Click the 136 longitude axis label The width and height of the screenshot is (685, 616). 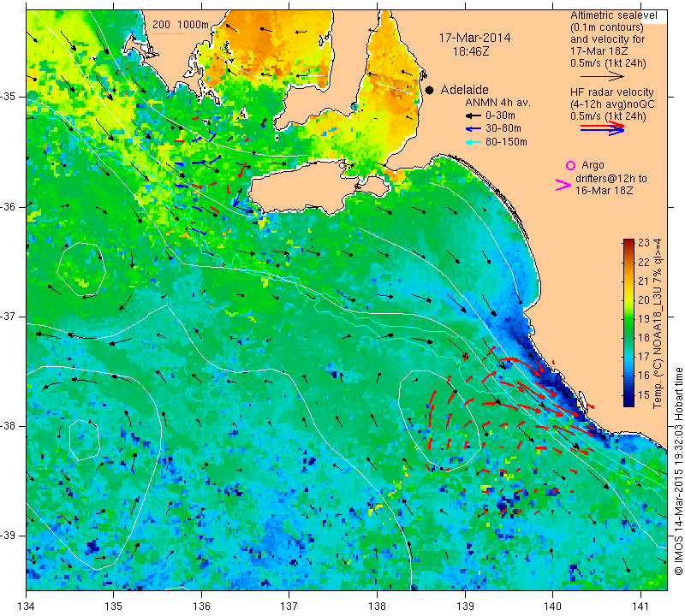coord(202,607)
